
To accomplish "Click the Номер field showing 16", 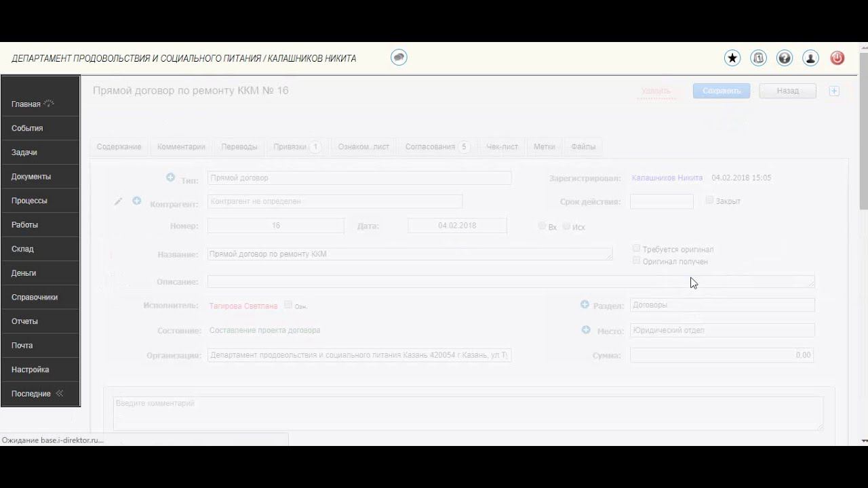I will click(x=275, y=226).
